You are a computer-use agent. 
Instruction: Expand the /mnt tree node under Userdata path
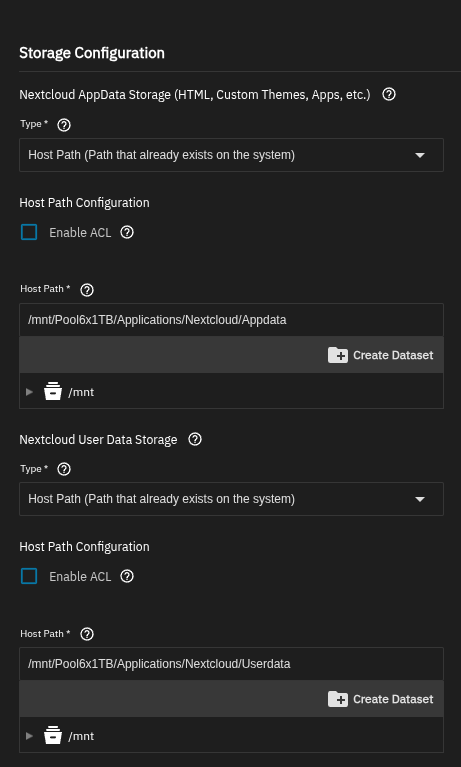29,736
